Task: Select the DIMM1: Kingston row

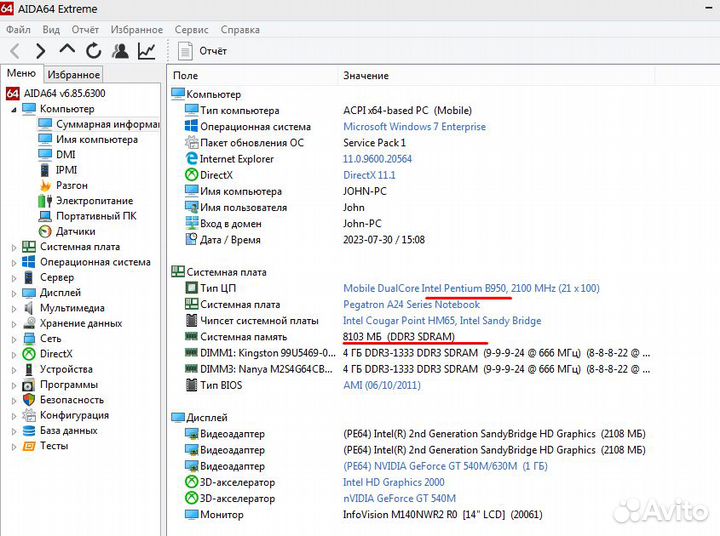Action: [x=417, y=353]
